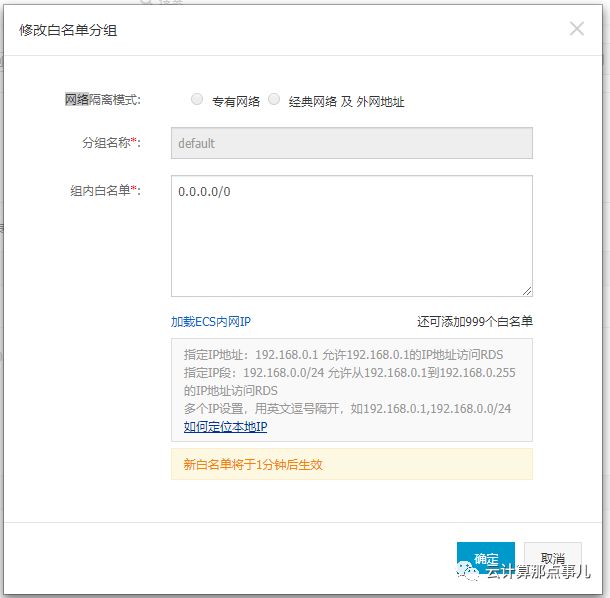Close the 修改白名单分组 dialog
The height and width of the screenshot is (598, 610).
577,28
